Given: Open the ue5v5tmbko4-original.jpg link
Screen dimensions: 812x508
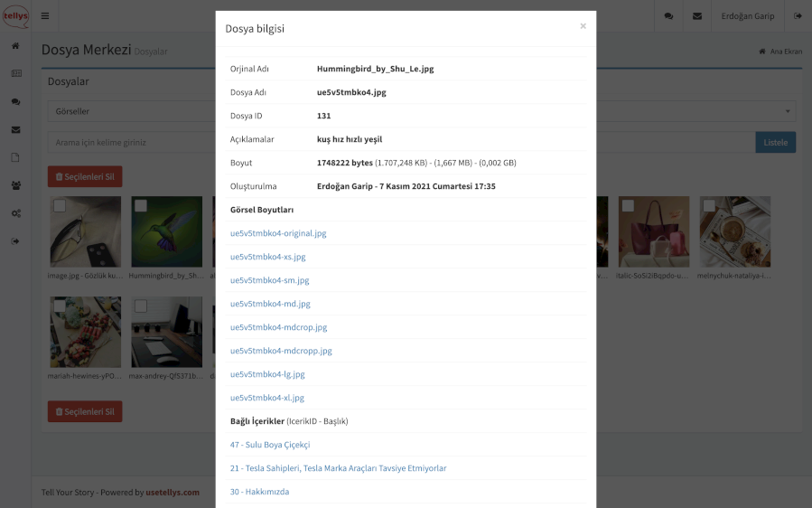Looking at the screenshot, I should tap(278, 233).
